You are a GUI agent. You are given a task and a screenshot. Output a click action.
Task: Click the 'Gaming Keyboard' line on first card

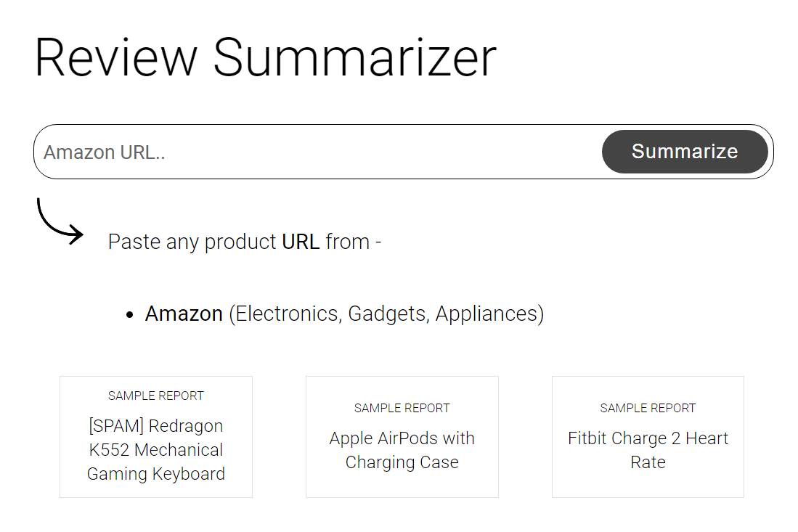pos(155,474)
